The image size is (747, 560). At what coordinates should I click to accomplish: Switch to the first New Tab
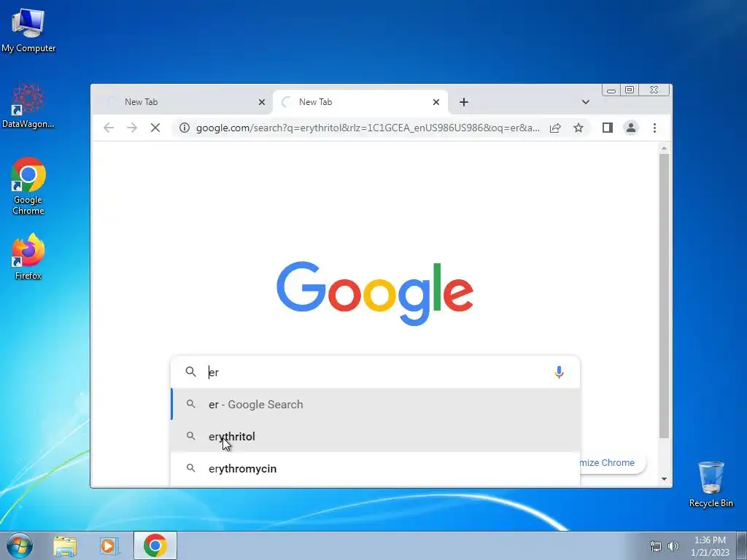click(182, 102)
